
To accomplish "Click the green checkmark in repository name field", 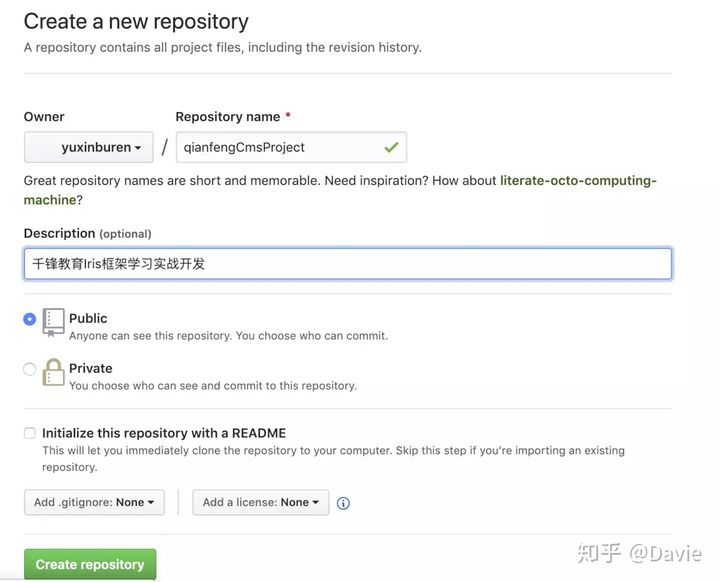I will pos(391,147).
